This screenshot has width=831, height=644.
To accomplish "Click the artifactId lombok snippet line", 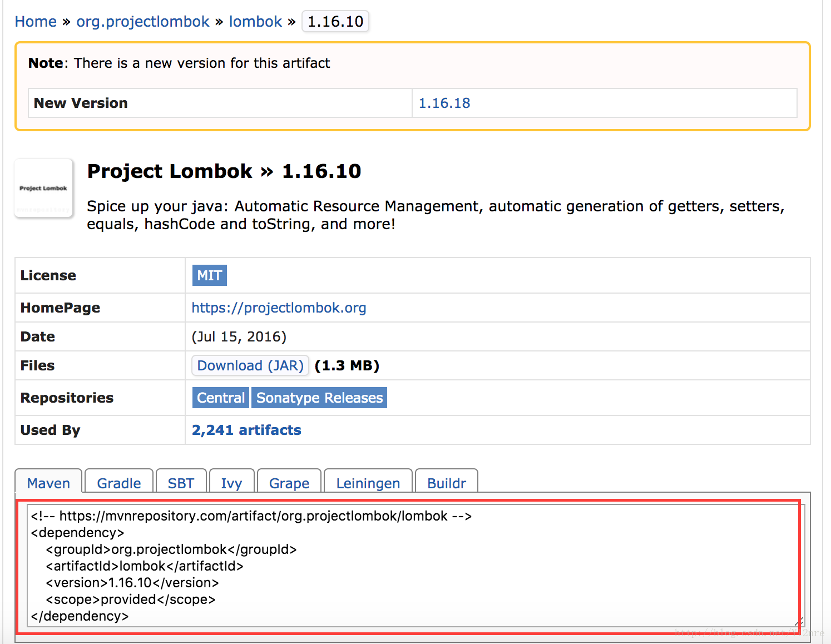I will tap(145, 566).
